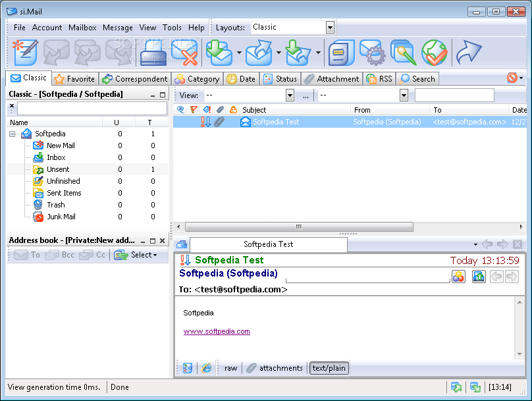Click the Internet Explorer view icon
This screenshot has height=401, width=532.
tap(207, 368)
